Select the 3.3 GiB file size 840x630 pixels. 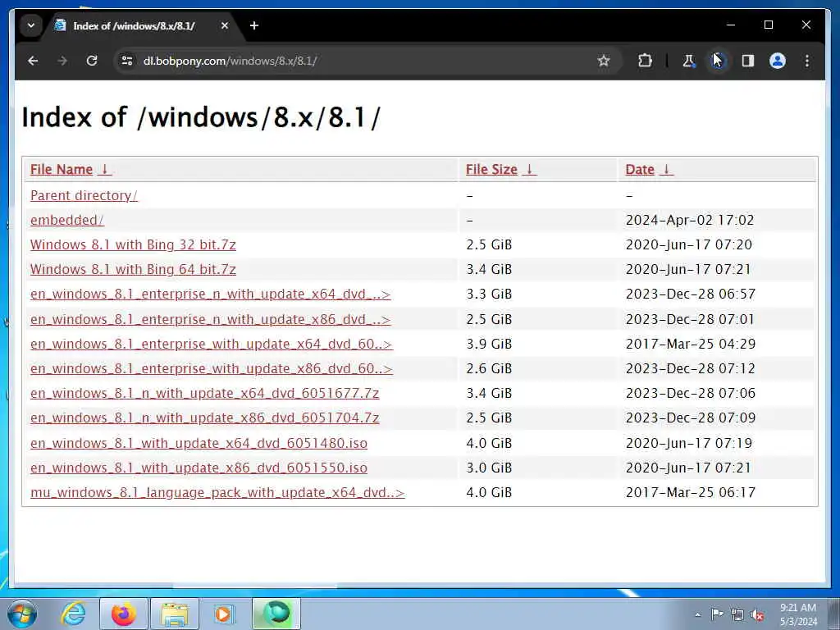tap(489, 294)
